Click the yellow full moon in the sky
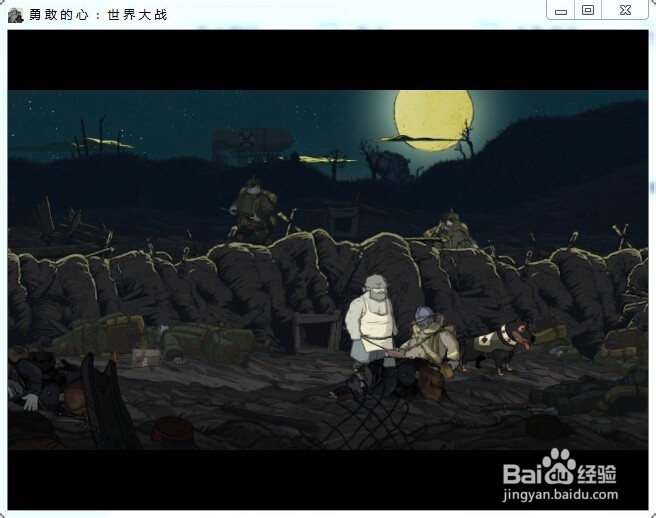 433,120
